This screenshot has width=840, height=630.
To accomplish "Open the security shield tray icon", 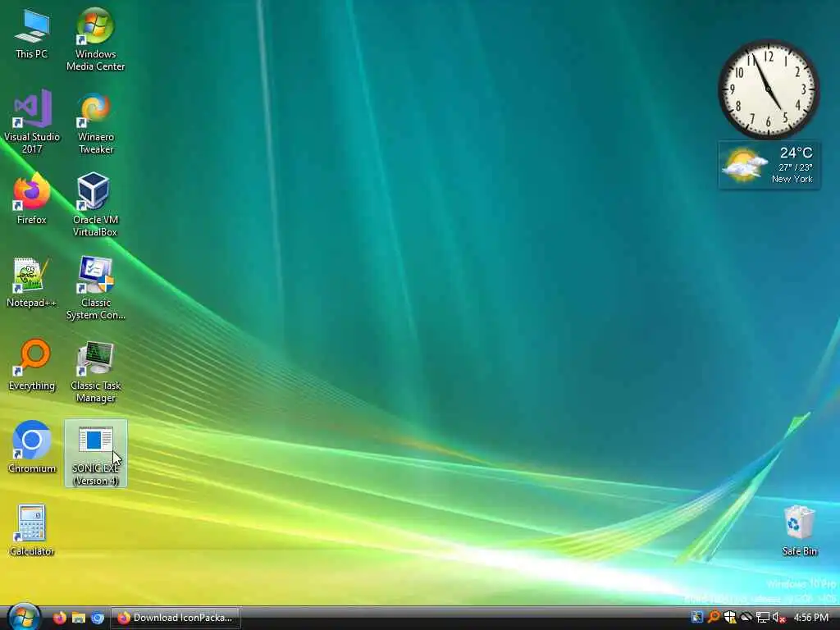I will pyautogui.click(x=729, y=617).
